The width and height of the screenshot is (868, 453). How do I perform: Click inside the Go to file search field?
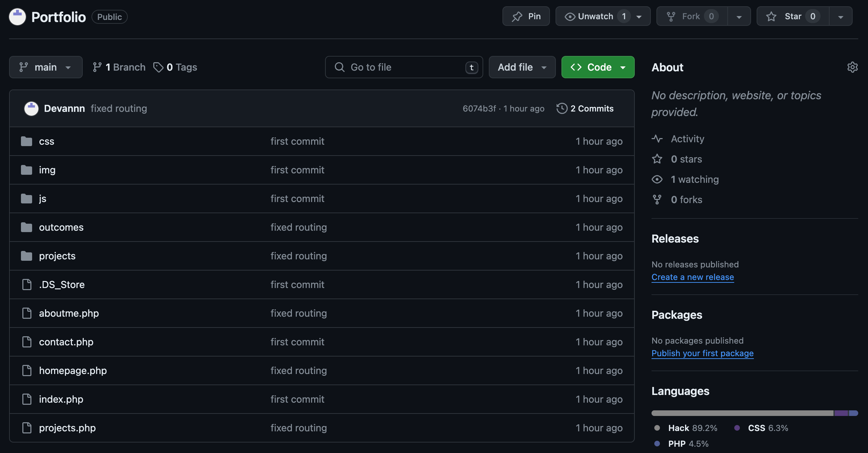404,67
